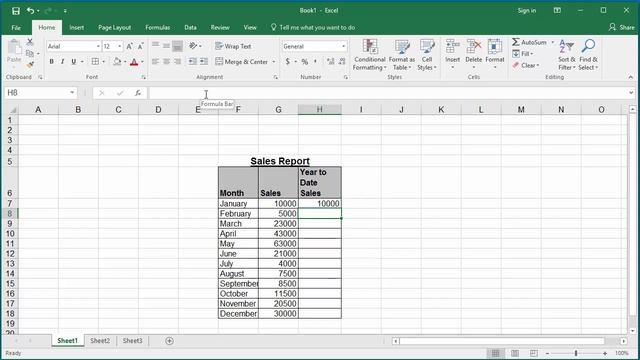Image resolution: width=640 pixels, height=360 pixels.
Task: Increase decimal places
Action: click(x=331, y=62)
